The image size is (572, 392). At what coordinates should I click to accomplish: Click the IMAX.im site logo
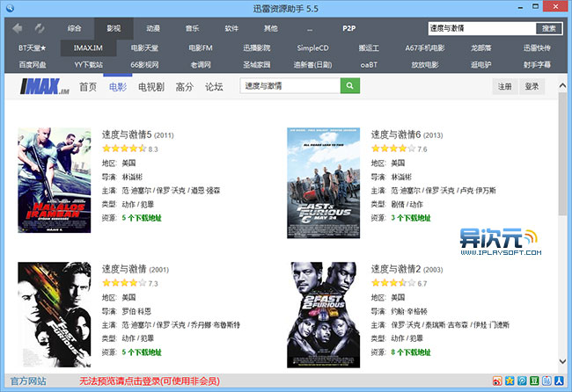[45, 87]
